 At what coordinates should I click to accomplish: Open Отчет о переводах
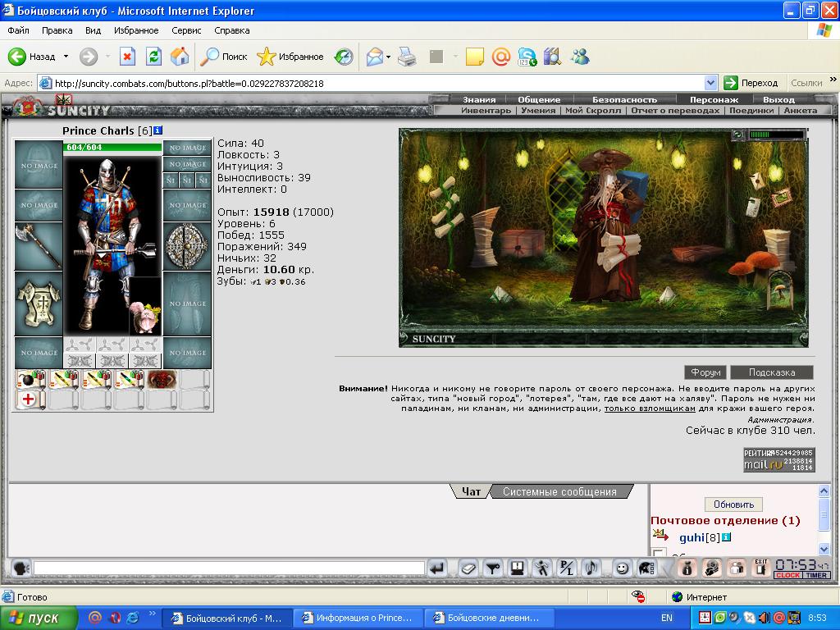(675, 111)
